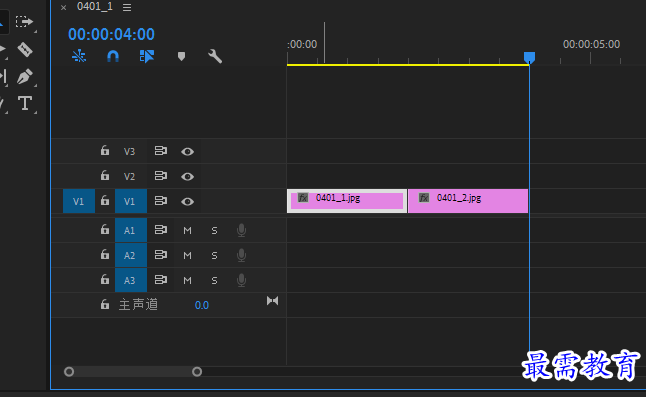The width and height of the screenshot is (646, 397).
Task: Click the playhead timecode 00:00:04:00
Action: click(111, 34)
